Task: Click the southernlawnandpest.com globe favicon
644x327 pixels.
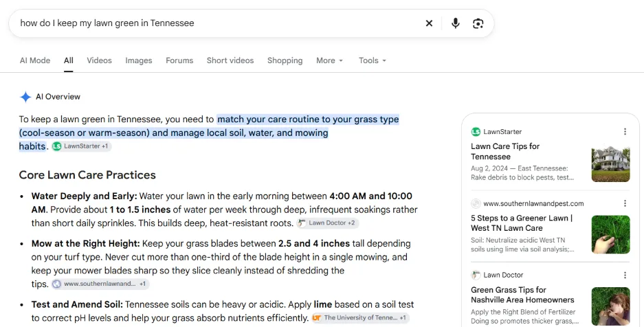Action: pyautogui.click(x=476, y=203)
